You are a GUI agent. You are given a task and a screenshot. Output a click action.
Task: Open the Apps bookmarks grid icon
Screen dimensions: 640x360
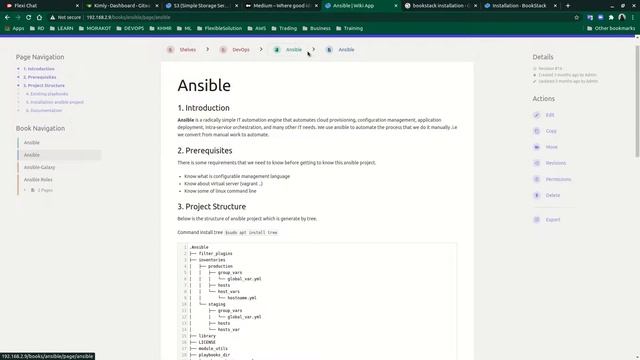point(7,29)
